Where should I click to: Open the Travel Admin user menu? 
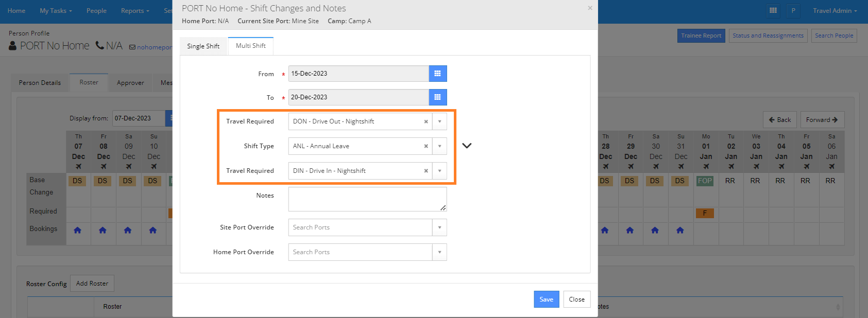point(835,11)
